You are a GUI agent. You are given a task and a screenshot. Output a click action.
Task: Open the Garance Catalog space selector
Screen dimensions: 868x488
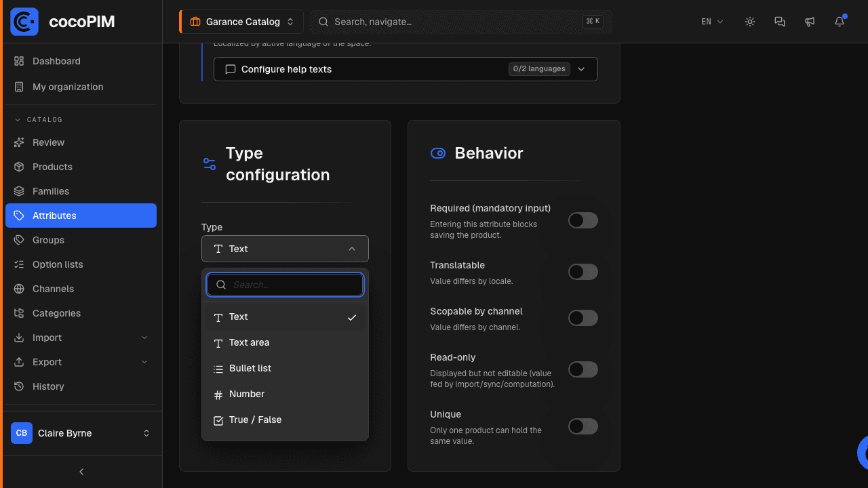pyautogui.click(x=241, y=22)
